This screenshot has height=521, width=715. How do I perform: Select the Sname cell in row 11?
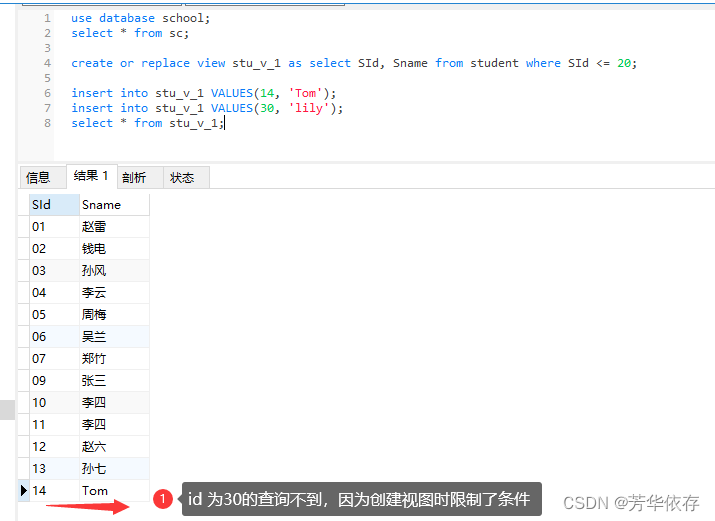click(x=114, y=424)
